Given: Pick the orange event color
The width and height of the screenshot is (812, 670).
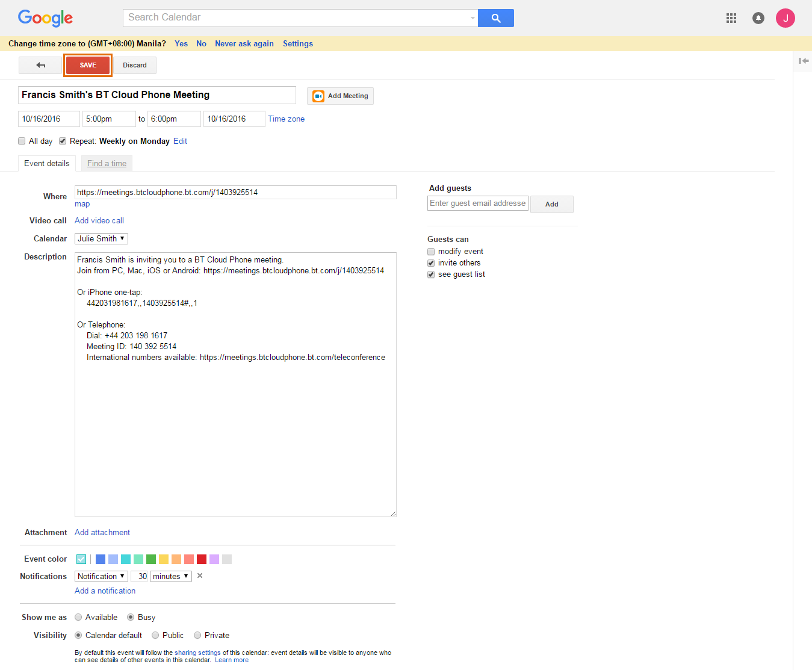Looking at the screenshot, I should (x=176, y=559).
